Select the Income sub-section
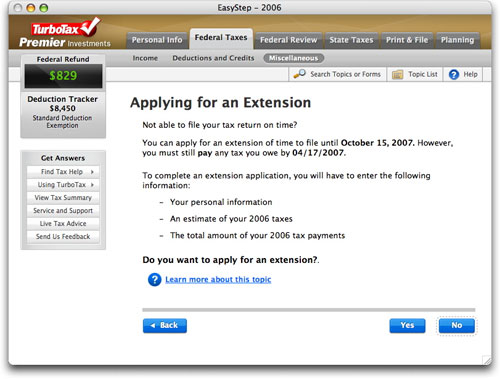Screen dimensions: 500x379 (x=145, y=58)
